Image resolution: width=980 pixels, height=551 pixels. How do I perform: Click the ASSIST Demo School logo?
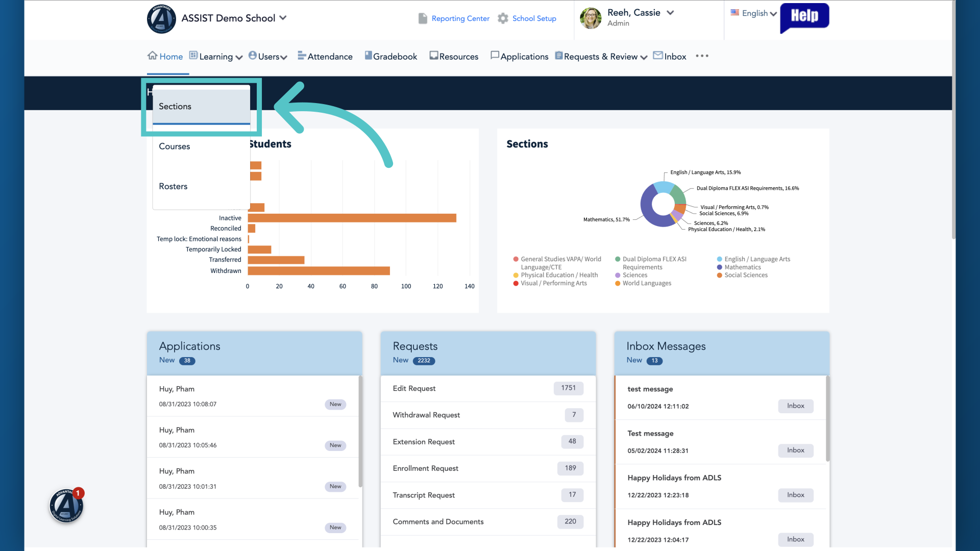coord(161,19)
